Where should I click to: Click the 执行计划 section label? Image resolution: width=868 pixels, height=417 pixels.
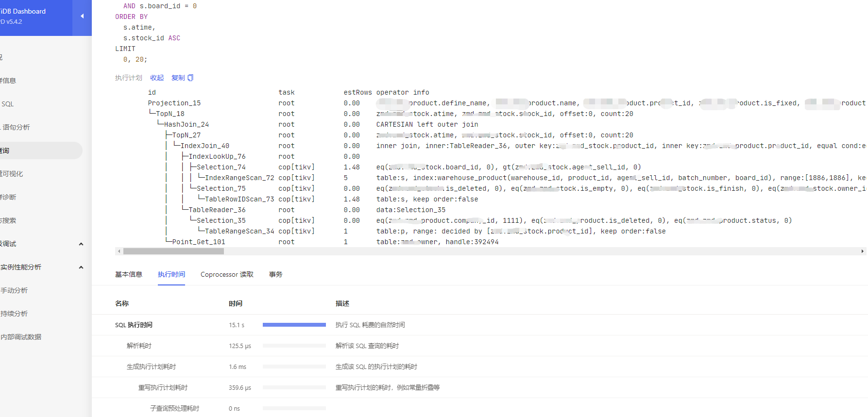pyautogui.click(x=129, y=78)
